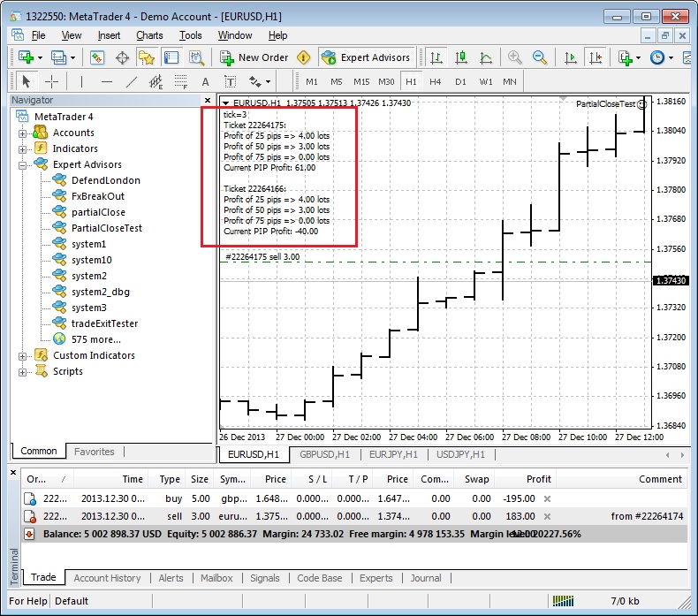Open the Profiles dropdown arrow
Viewport: 698px width, 616px height.
(73, 58)
